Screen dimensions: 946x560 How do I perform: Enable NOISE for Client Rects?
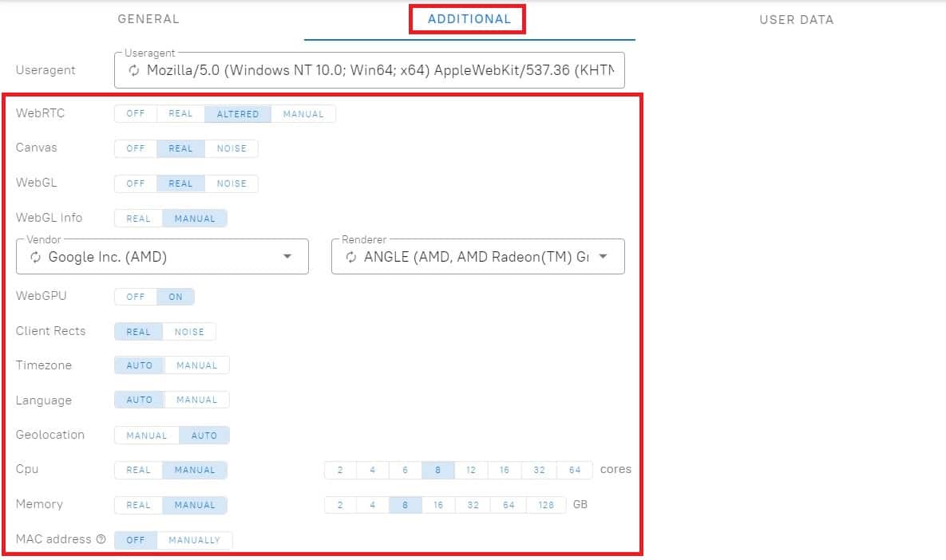click(189, 332)
